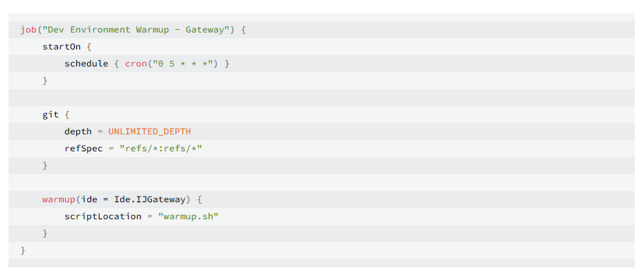This screenshot has height=273, width=644.
Task: Click the closing brace of the git block
Action: click(x=45, y=165)
